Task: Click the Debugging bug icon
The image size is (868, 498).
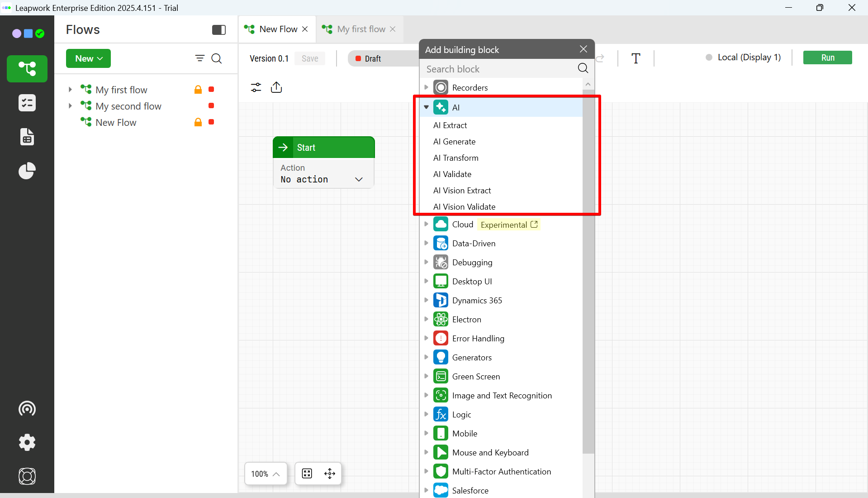Action: (x=441, y=263)
